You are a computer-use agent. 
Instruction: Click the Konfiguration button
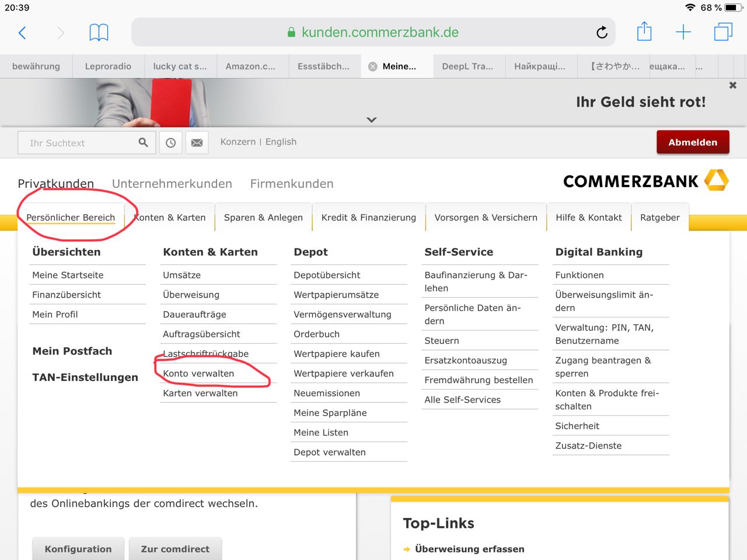[x=78, y=549]
